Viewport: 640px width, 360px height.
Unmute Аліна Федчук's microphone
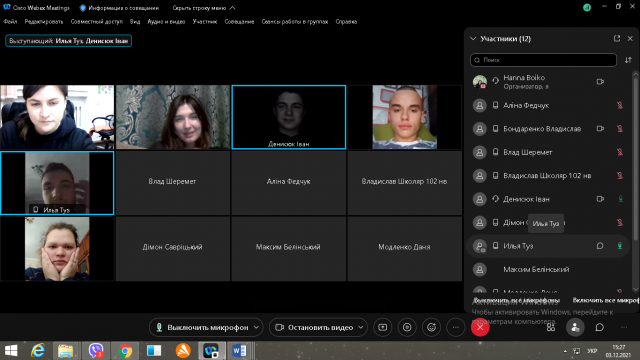click(x=620, y=105)
